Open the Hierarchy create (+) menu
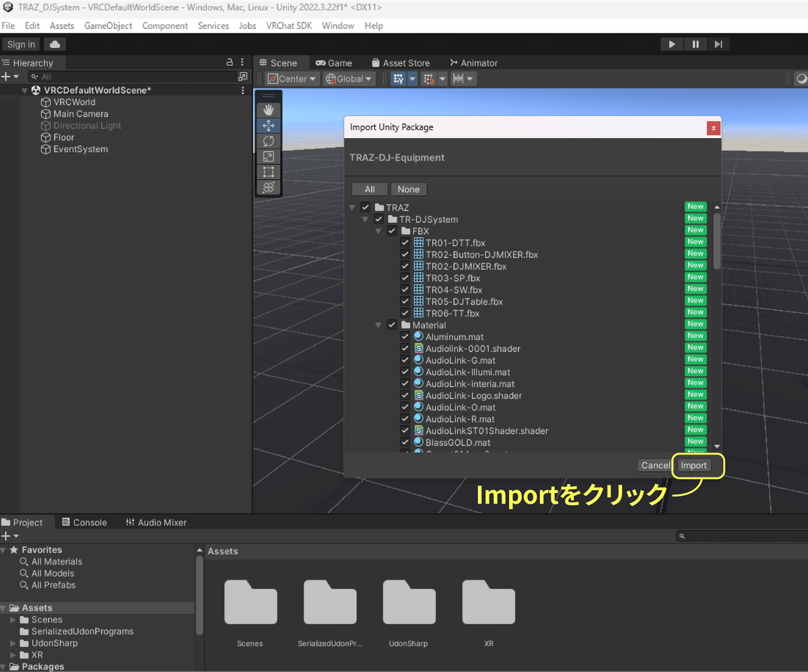Image resolution: width=808 pixels, height=672 pixels. [7, 76]
